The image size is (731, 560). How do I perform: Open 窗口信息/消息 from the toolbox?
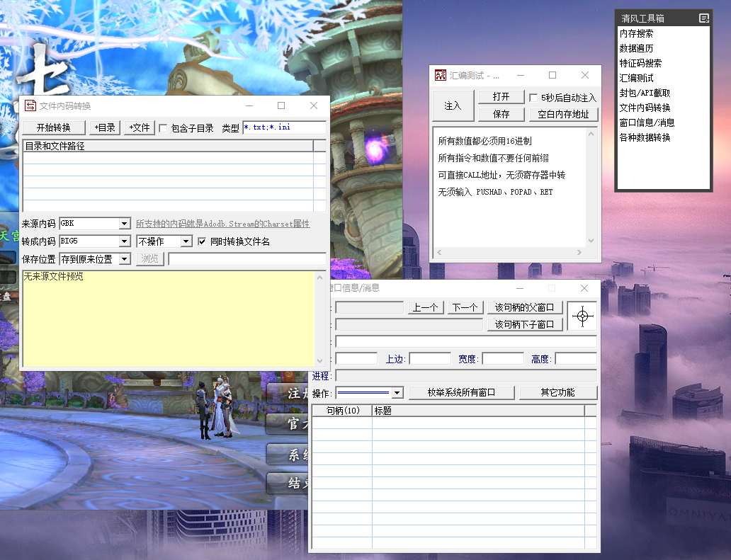click(647, 123)
